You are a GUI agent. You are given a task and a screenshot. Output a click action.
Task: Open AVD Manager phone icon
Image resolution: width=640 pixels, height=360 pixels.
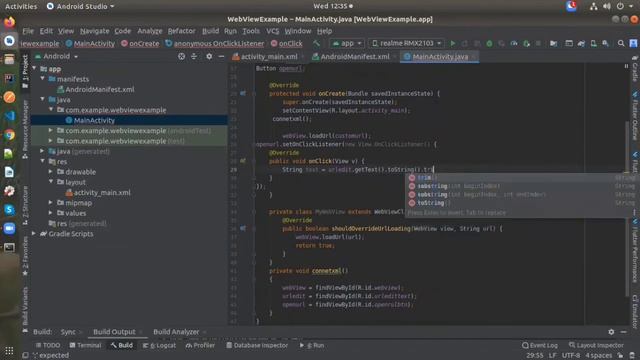coord(593,43)
